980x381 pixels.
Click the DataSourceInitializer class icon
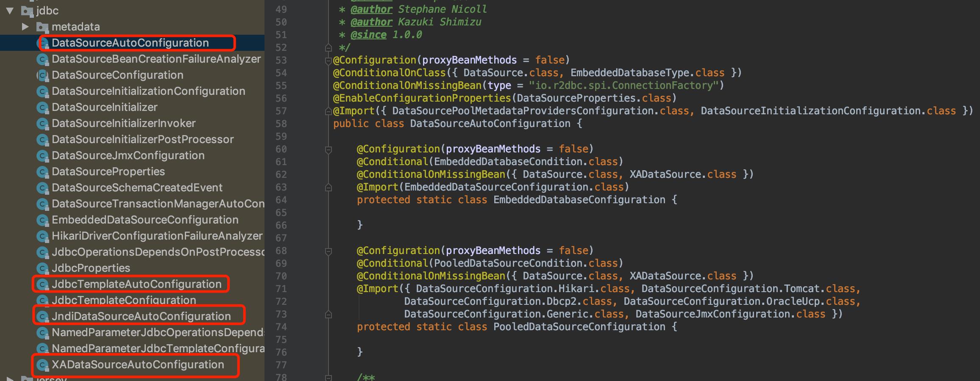tap(42, 108)
